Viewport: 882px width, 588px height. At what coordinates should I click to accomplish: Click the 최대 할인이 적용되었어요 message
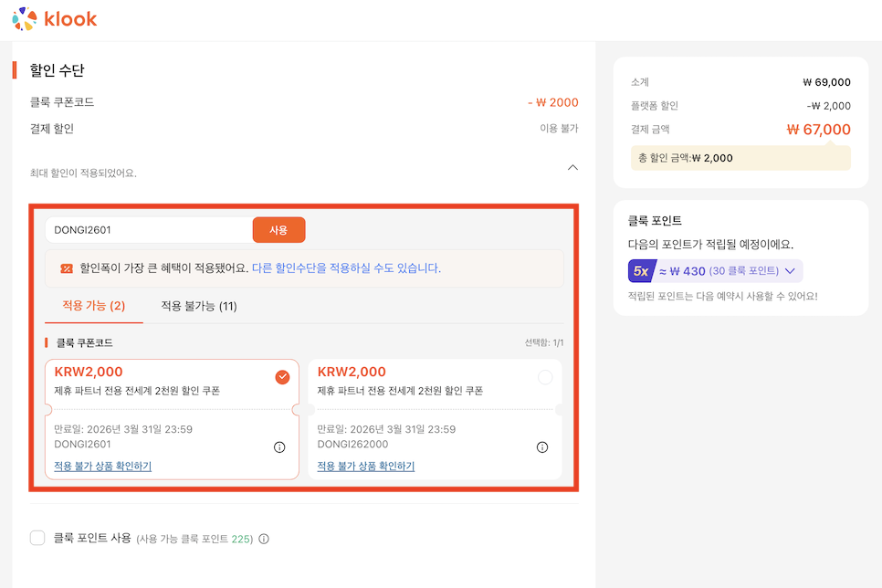[83, 173]
